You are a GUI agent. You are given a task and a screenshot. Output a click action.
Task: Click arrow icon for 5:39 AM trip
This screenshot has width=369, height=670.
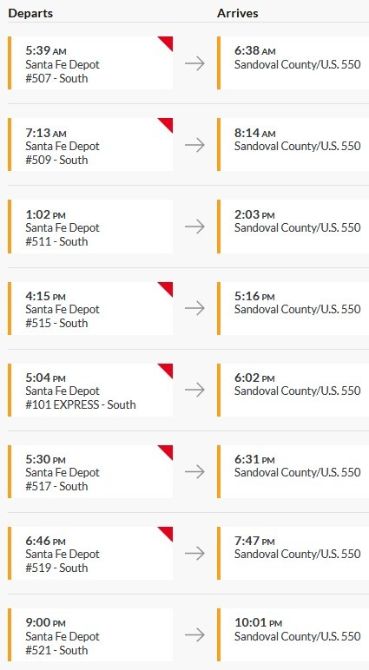coord(195,63)
